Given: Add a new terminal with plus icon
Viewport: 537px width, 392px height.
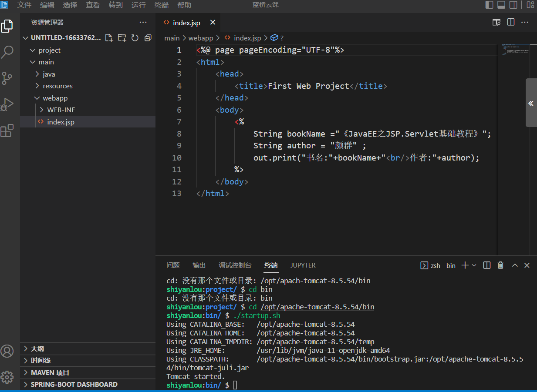Looking at the screenshot, I should pyautogui.click(x=465, y=265).
